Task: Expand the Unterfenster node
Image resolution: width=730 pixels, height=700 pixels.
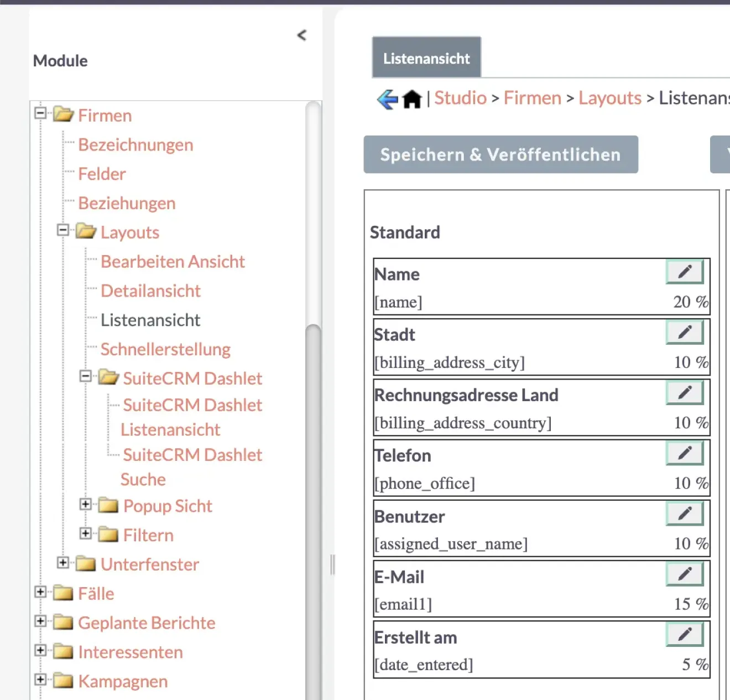Action: point(64,563)
